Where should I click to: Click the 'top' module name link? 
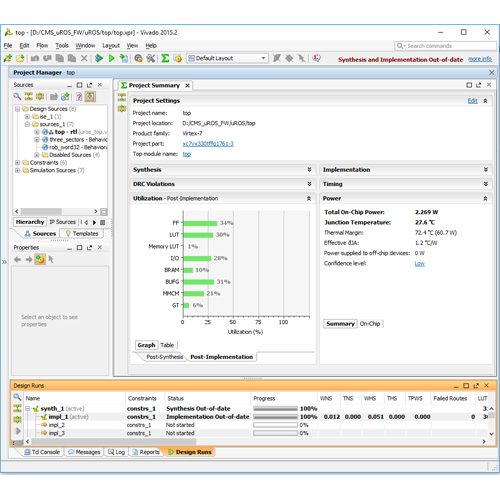187,154
